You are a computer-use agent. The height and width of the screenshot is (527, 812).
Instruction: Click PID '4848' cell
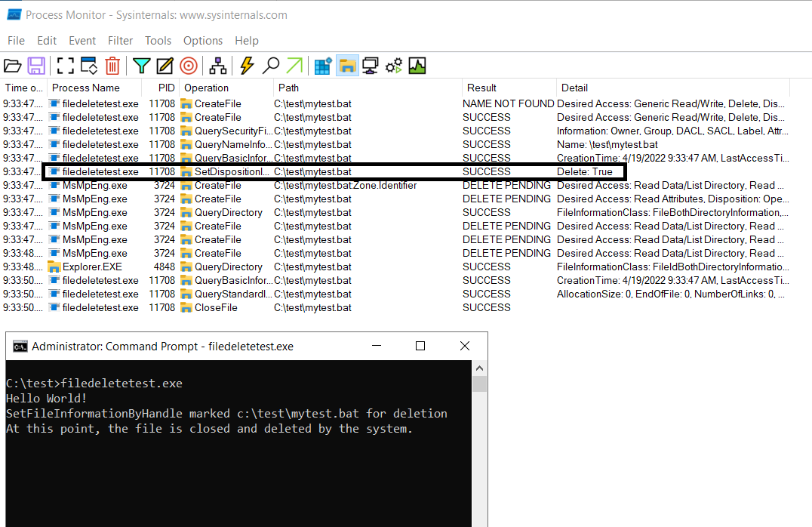click(165, 267)
